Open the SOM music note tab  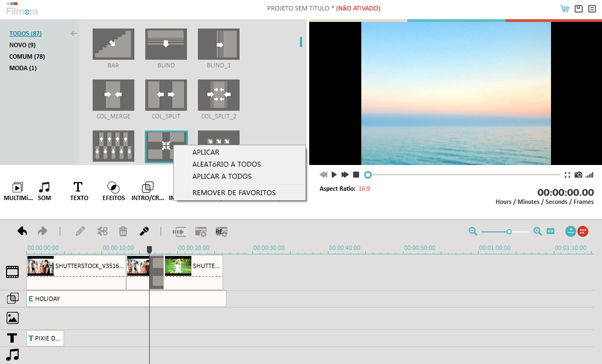click(44, 191)
